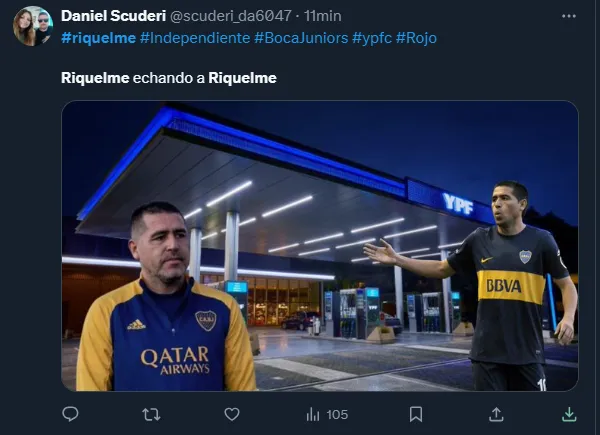This screenshot has width=600, height=435.
Task: Open the #Independiente hashtag
Action: tap(195, 37)
